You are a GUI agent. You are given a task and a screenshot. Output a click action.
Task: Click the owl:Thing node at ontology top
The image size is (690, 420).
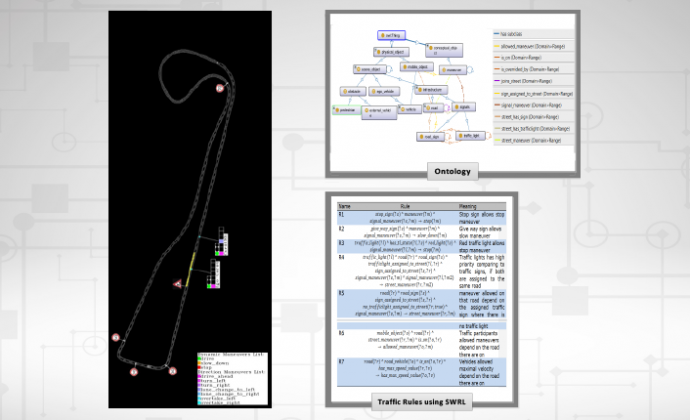click(x=391, y=35)
